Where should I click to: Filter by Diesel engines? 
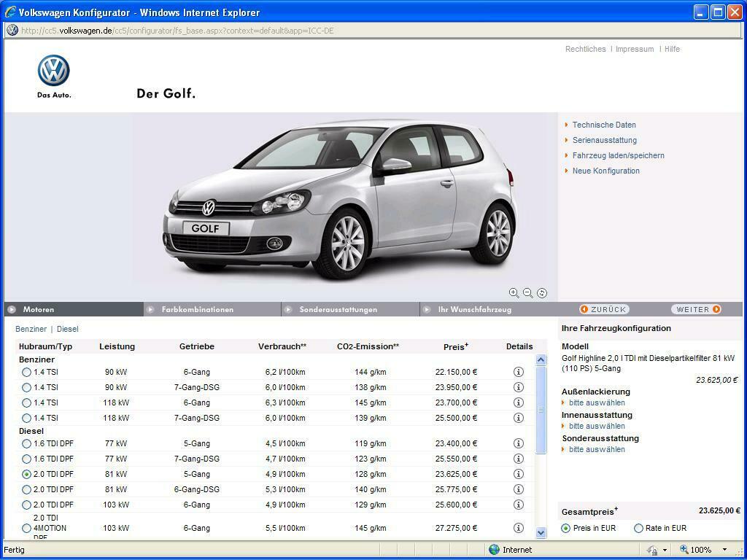click(x=68, y=329)
